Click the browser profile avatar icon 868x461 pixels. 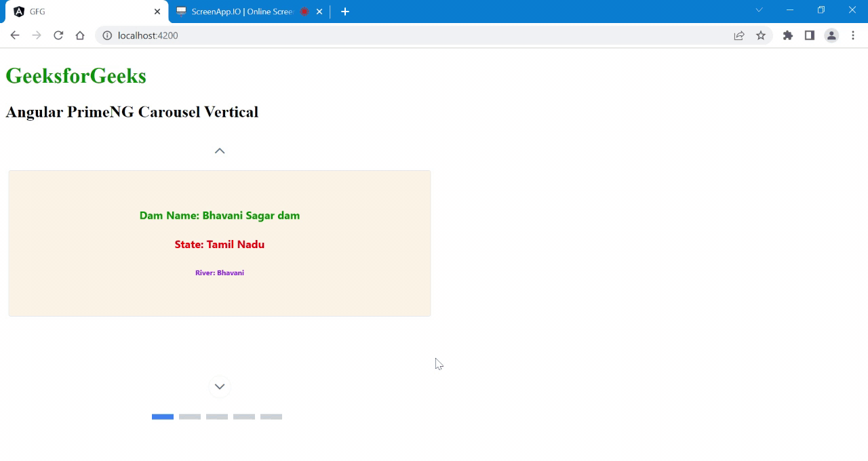click(x=831, y=35)
